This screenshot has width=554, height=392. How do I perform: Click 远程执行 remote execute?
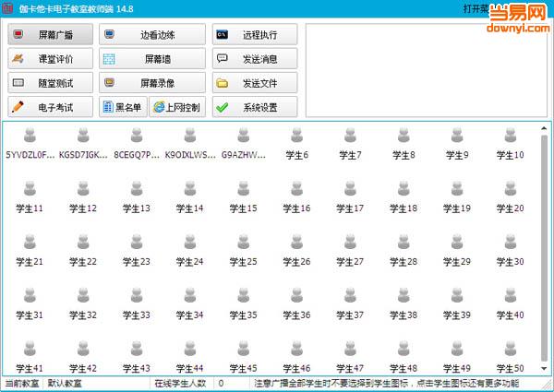pos(255,34)
